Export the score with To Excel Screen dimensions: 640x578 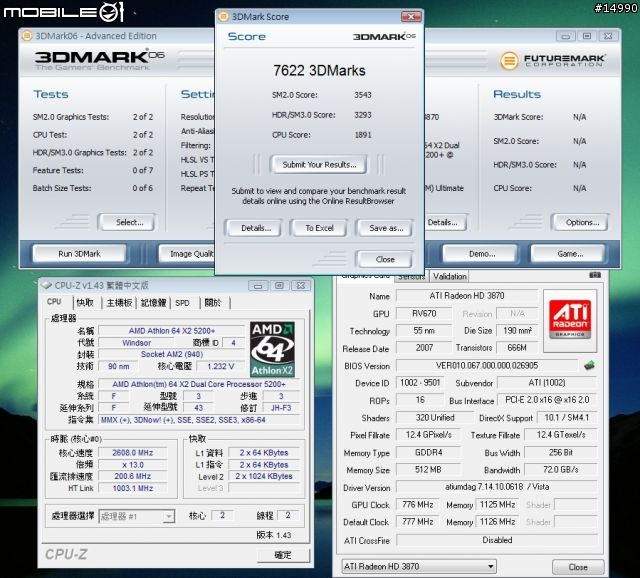(x=319, y=228)
